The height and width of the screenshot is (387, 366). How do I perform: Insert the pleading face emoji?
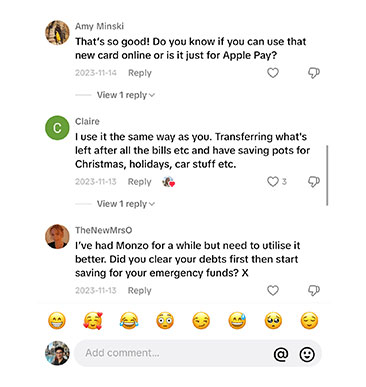pos(273,321)
